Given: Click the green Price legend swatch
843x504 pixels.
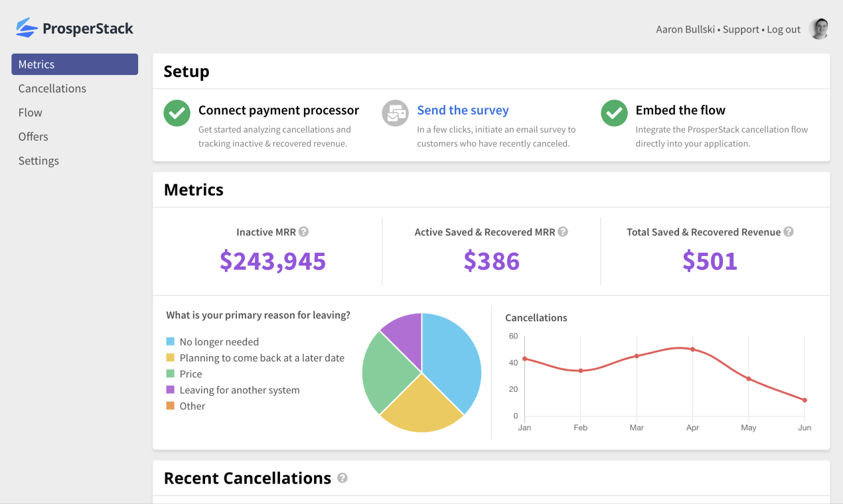Looking at the screenshot, I should [x=171, y=373].
